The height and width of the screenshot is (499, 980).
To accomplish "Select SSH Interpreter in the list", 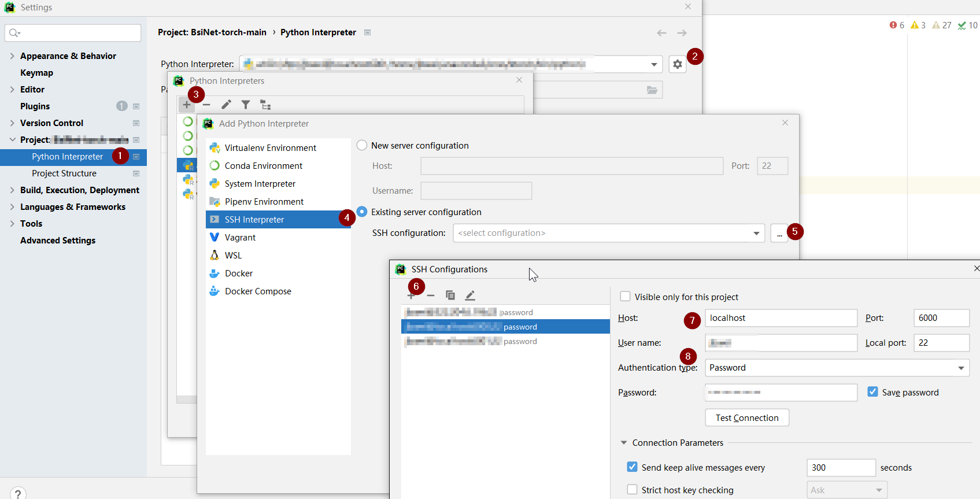I will pyautogui.click(x=278, y=220).
